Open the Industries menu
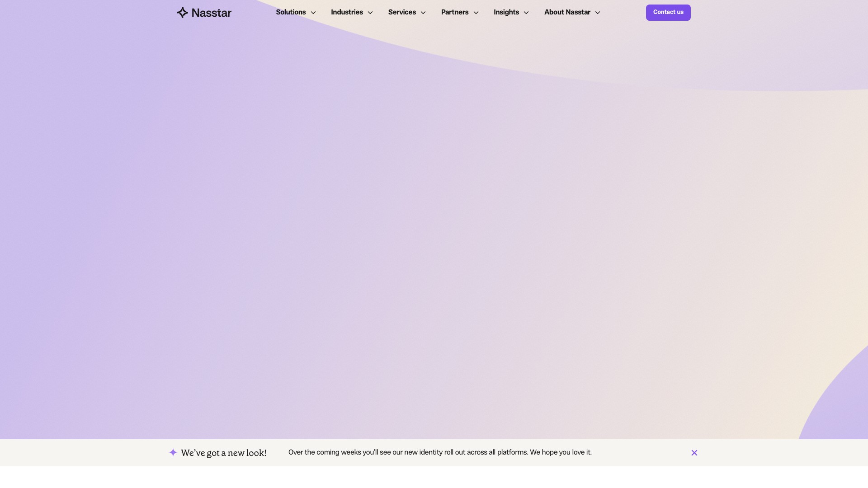 tap(347, 12)
